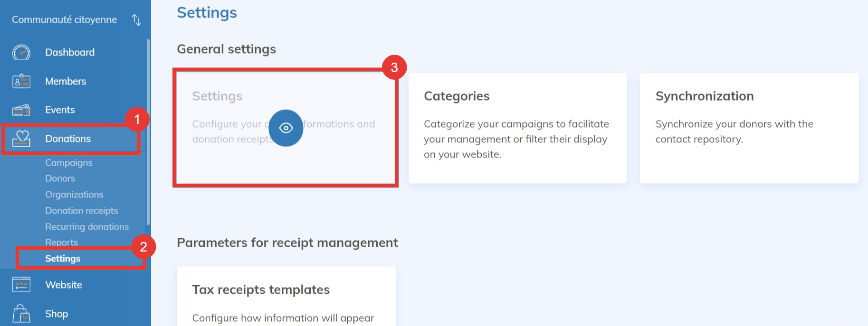
Task: Open the Communauté citoyenne organization selector
Action: 64,20
